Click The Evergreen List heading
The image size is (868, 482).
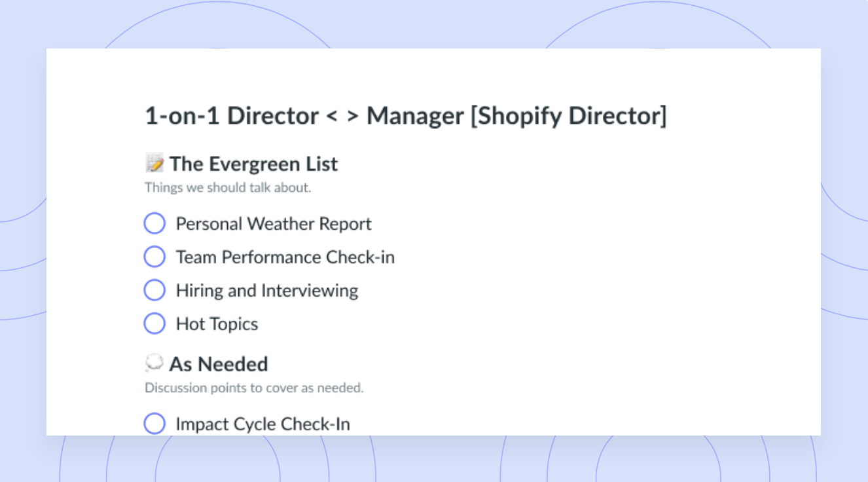coord(253,164)
